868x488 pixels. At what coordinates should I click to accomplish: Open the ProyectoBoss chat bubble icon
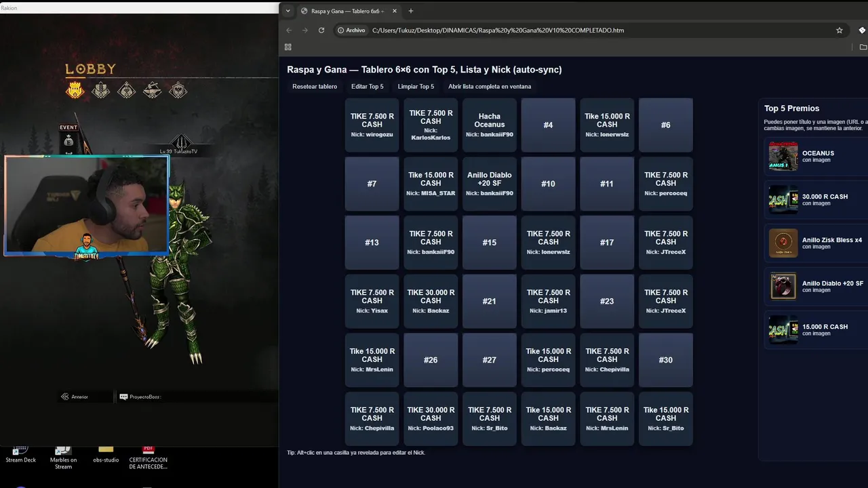(123, 396)
